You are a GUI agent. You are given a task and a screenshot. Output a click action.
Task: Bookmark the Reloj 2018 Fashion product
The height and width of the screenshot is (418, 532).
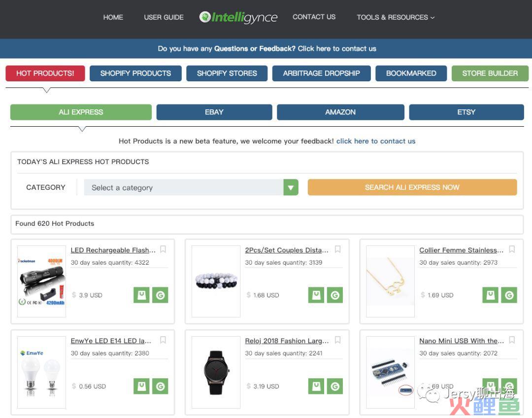tap(337, 340)
